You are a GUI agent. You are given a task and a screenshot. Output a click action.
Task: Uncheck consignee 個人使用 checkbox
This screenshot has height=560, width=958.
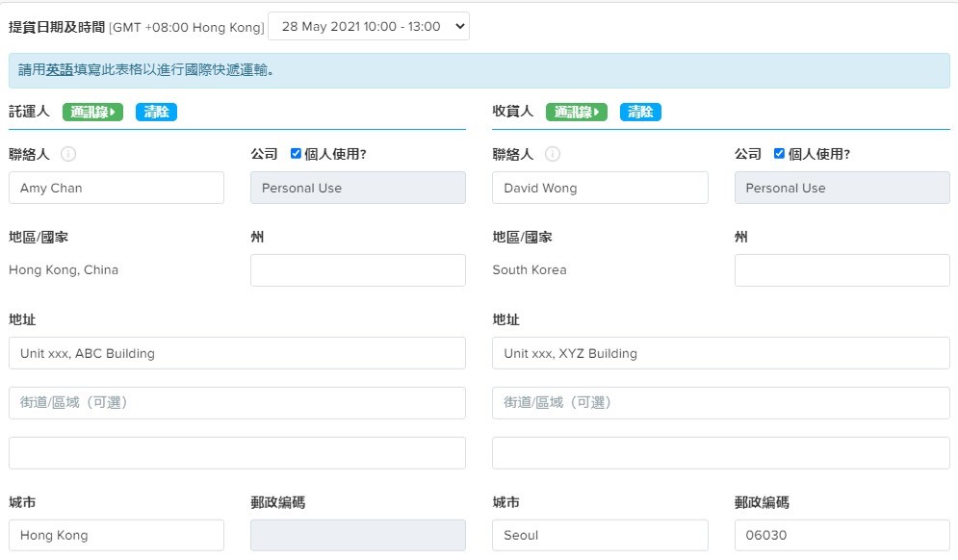[779, 153]
